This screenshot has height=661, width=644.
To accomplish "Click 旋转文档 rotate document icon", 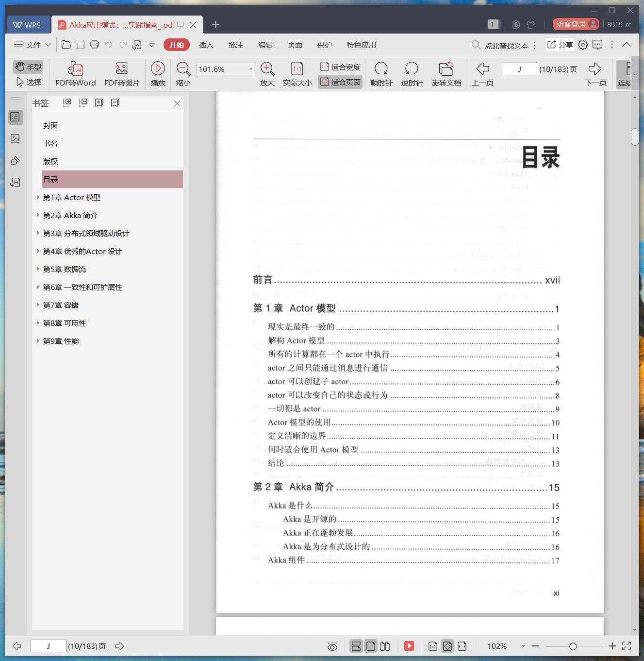I will [446, 74].
